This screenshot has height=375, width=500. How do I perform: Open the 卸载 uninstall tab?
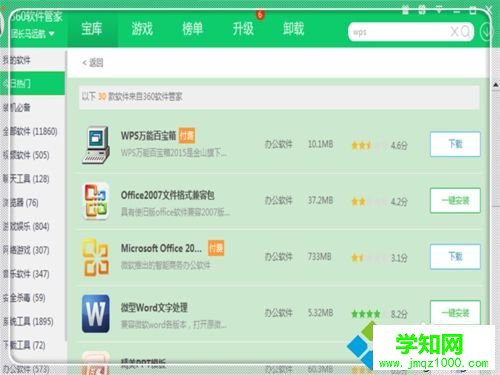pyautogui.click(x=294, y=29)
